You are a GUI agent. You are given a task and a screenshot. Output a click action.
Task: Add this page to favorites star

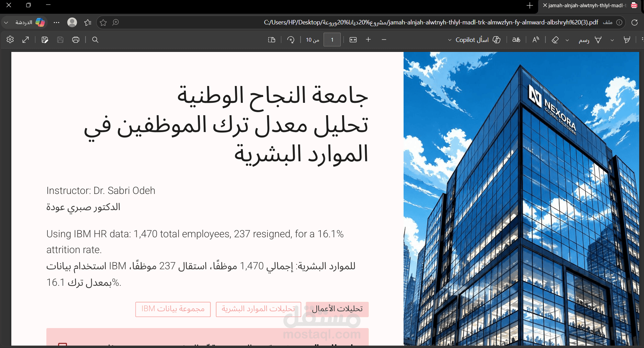103,22
